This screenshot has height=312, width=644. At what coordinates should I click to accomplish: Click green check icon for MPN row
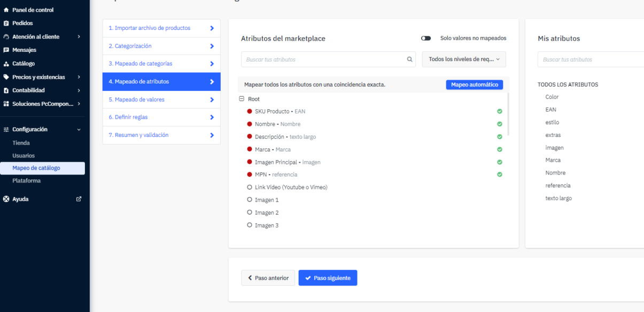499,174
